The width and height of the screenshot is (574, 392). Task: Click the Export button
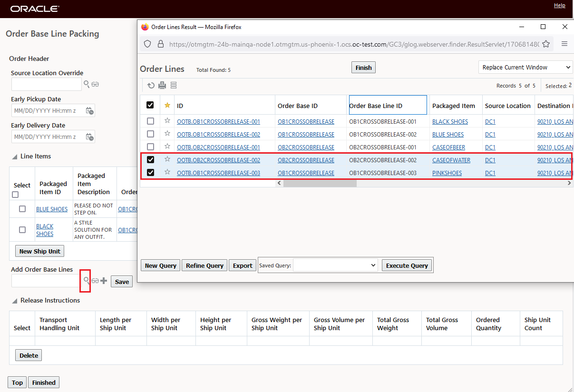(x=243, y=265)
